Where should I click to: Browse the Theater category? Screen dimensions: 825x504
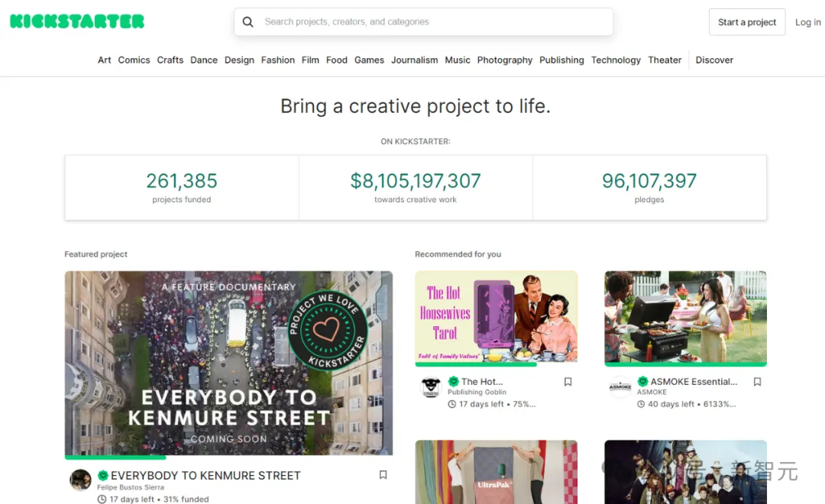click(x=665, y=60)
